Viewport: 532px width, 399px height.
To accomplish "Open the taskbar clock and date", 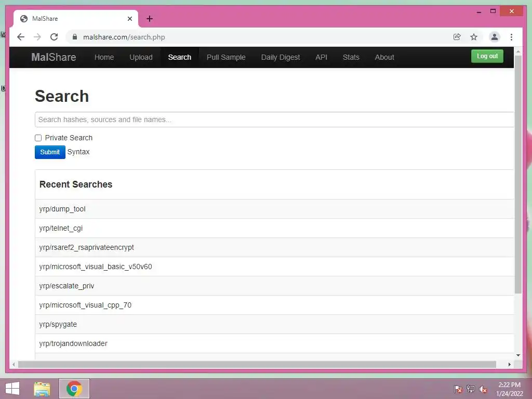I will coord(509,389).
